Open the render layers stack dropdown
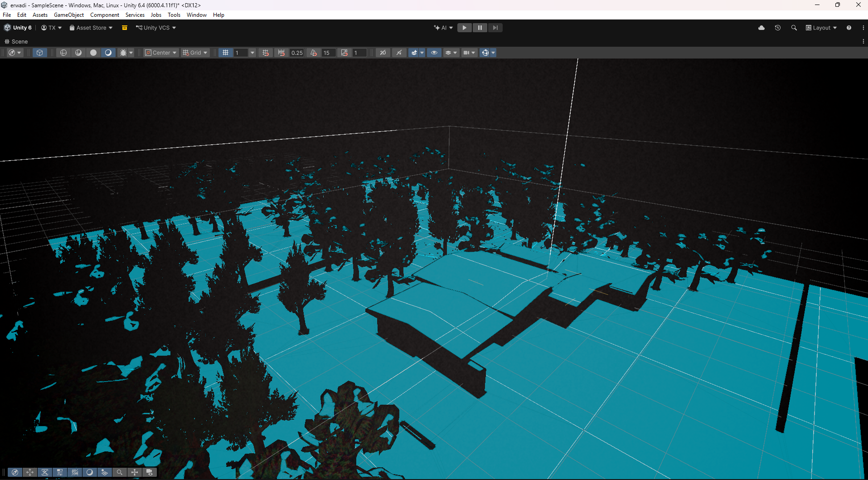868x480 pixels. coord(451,53)
